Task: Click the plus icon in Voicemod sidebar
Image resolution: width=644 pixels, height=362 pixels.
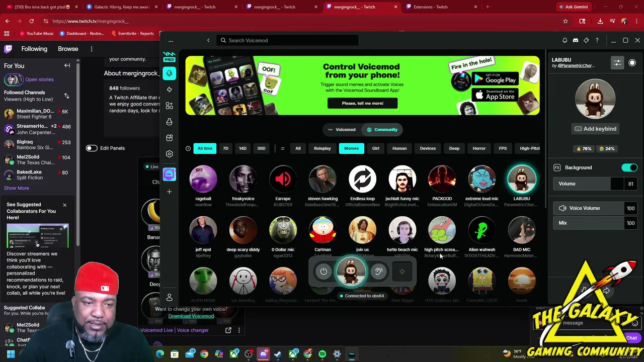Action: pyautogui.click(x=169, y=192)
